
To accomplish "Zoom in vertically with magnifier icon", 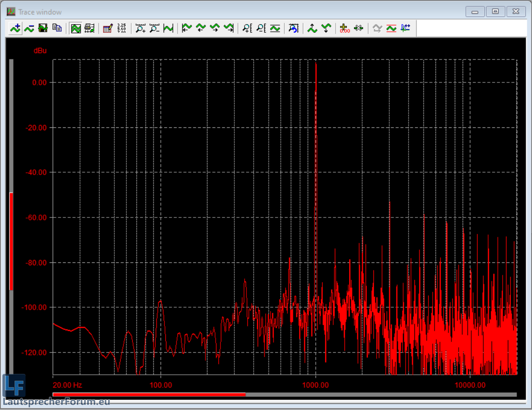I will pyautogui.click(x=247, y=28).
